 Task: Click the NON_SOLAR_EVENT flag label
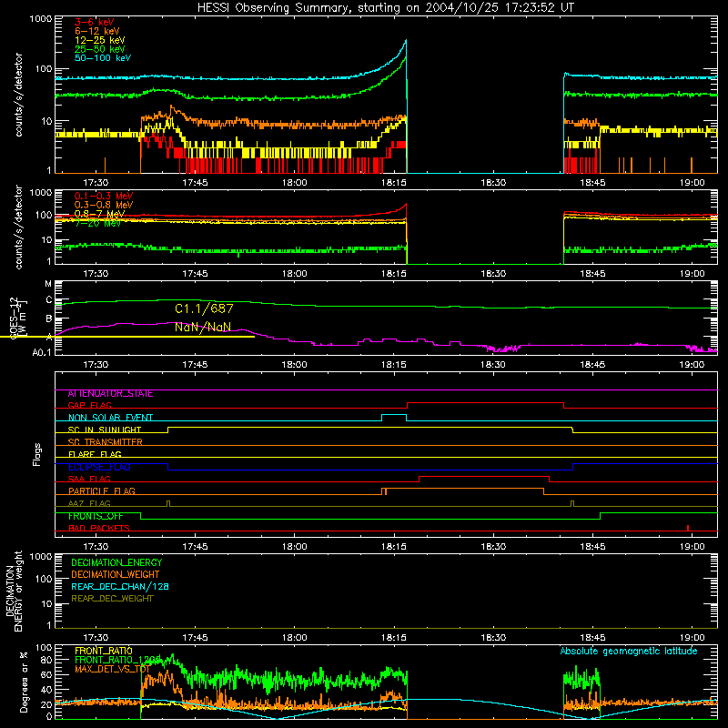[110, 418]
